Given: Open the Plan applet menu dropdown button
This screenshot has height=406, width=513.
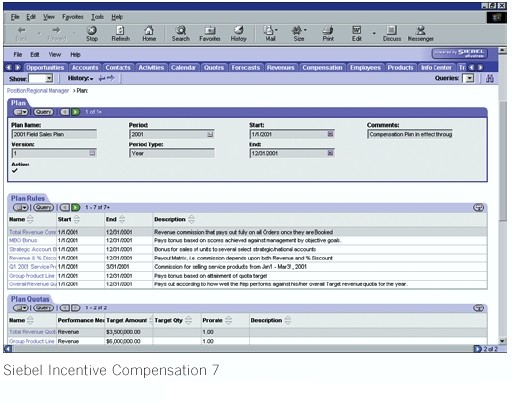Looking at the screenshot, I should tap(22, 112).
